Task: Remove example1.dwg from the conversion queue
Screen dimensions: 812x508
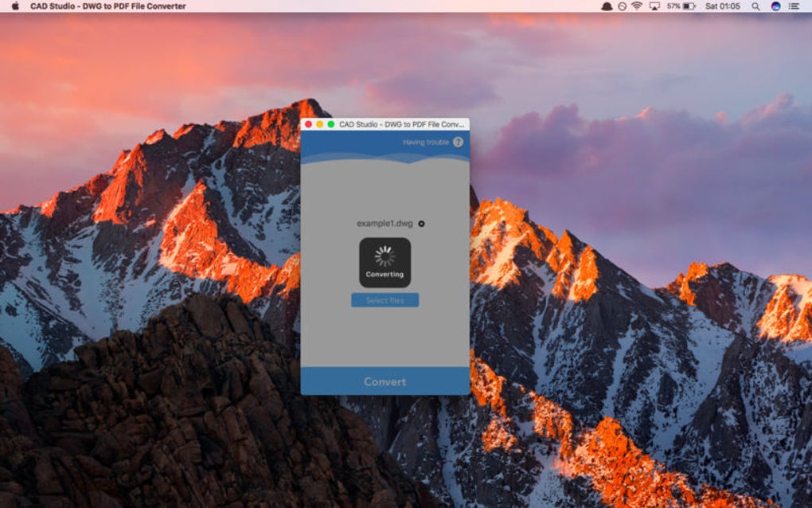Action: point(421,224)
